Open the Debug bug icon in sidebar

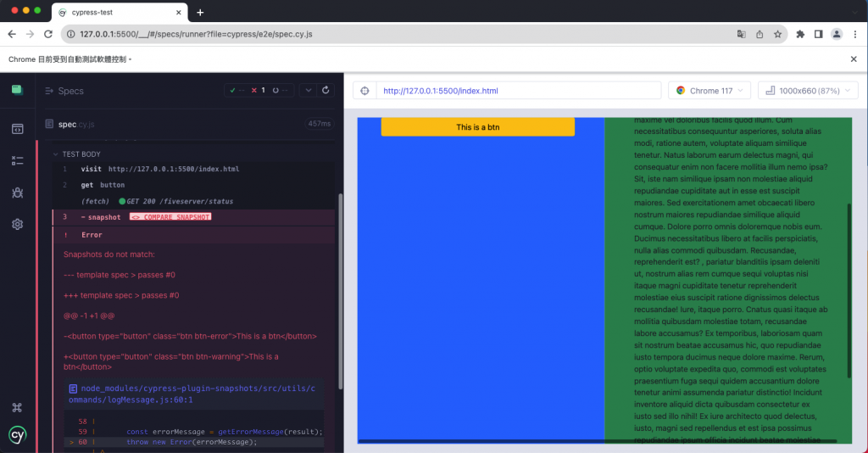[17, 193]
